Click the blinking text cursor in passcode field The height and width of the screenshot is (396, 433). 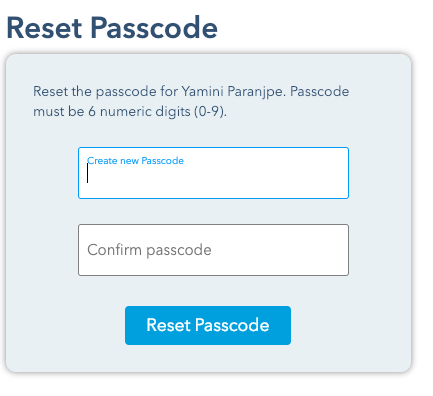(88, 173)
